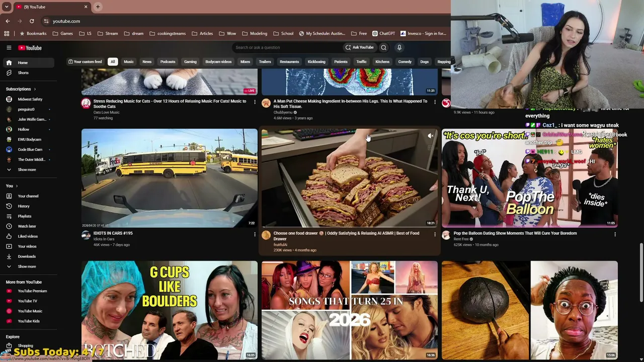Screen dimensions: 644x362
Task: Open the Games bookmark folder
Action: [62, 34]
